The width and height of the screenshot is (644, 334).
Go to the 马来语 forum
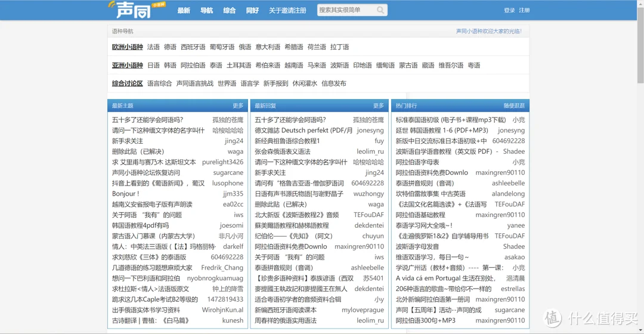pyautogui.click(x=317, y=66)
